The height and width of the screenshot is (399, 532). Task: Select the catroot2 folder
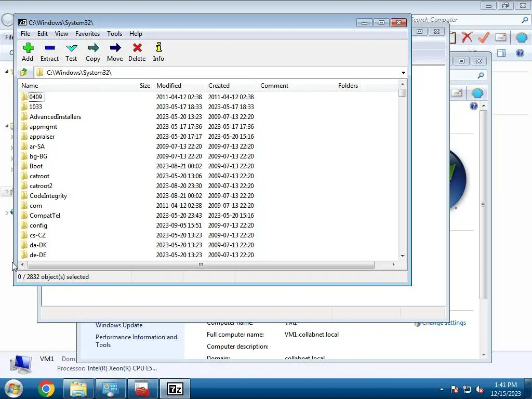(x=41, y=186)
